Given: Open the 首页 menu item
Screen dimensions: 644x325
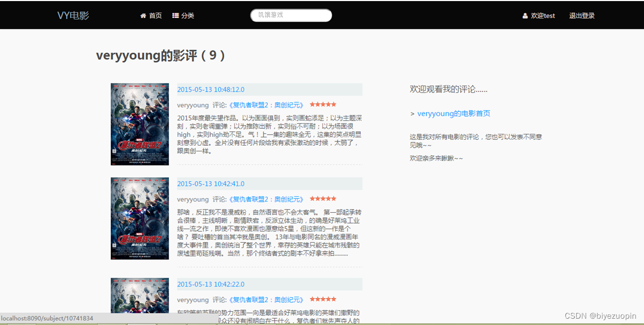Looking at the screenshot, I should 155,16.
